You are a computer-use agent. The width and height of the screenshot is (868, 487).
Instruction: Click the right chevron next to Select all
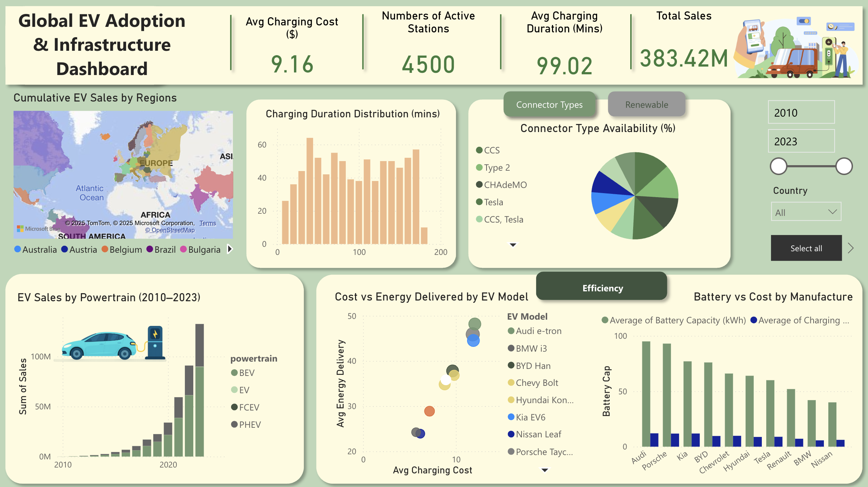click(x=851, y=248)
